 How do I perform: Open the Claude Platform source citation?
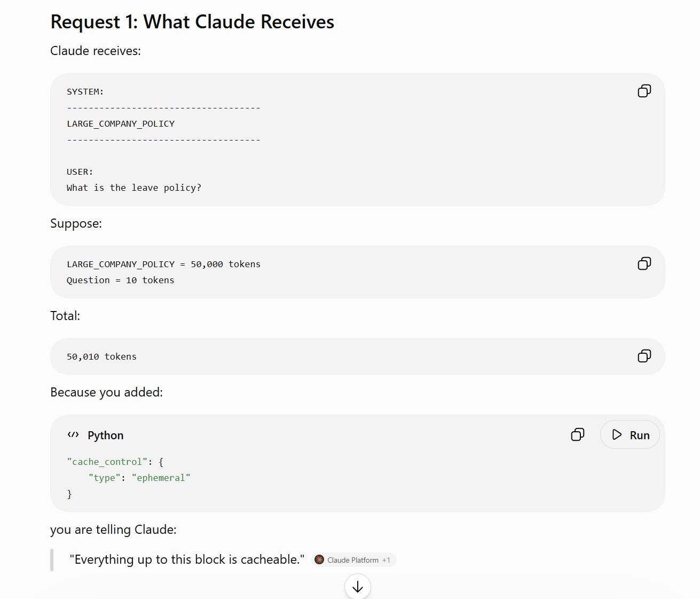[353, 560]
